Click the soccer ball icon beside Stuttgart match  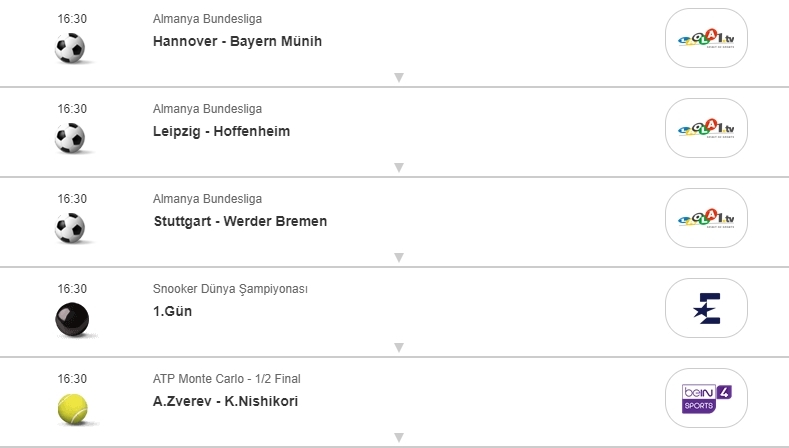pos(71,228)
